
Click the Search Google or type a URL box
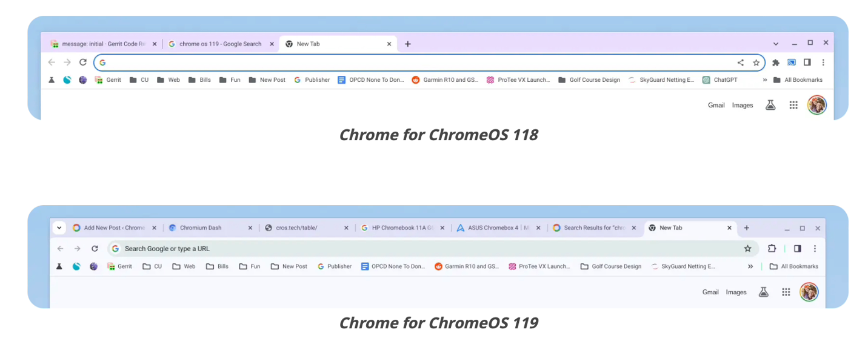[433, 248]
